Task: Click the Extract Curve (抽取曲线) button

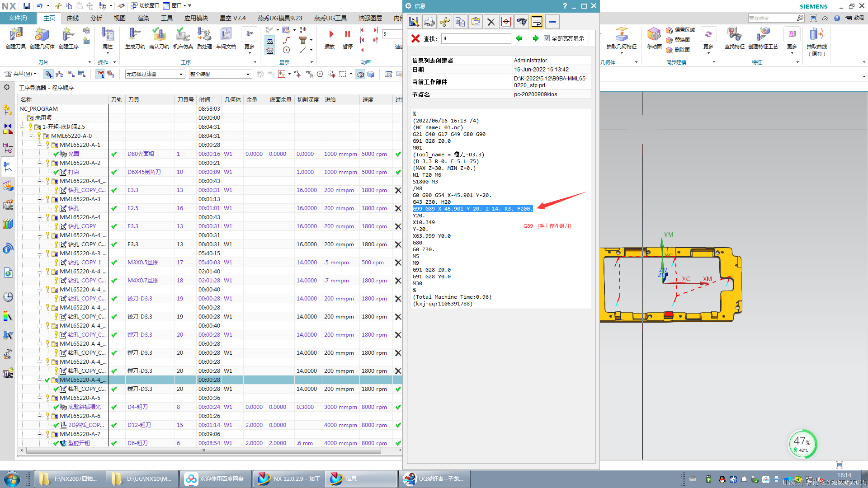Action: [x=817, y=41]
